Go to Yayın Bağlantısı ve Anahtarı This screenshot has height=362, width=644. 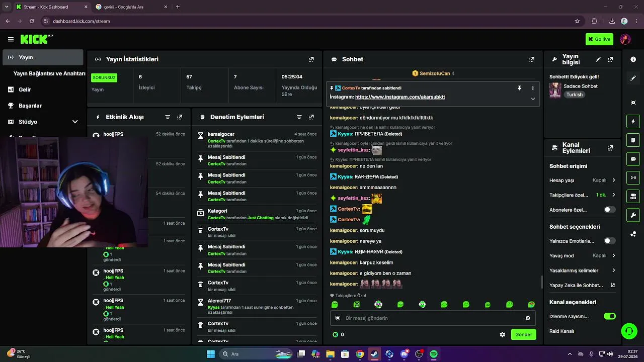point(49,73)
